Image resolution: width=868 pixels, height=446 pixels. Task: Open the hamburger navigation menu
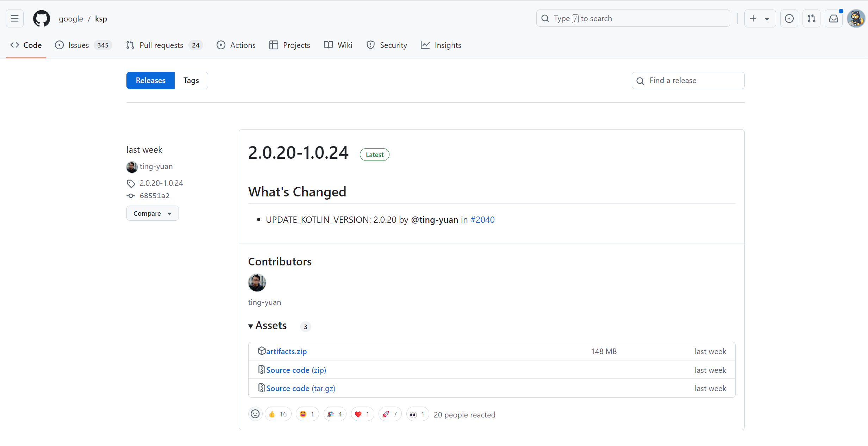[x=14, y=18]
